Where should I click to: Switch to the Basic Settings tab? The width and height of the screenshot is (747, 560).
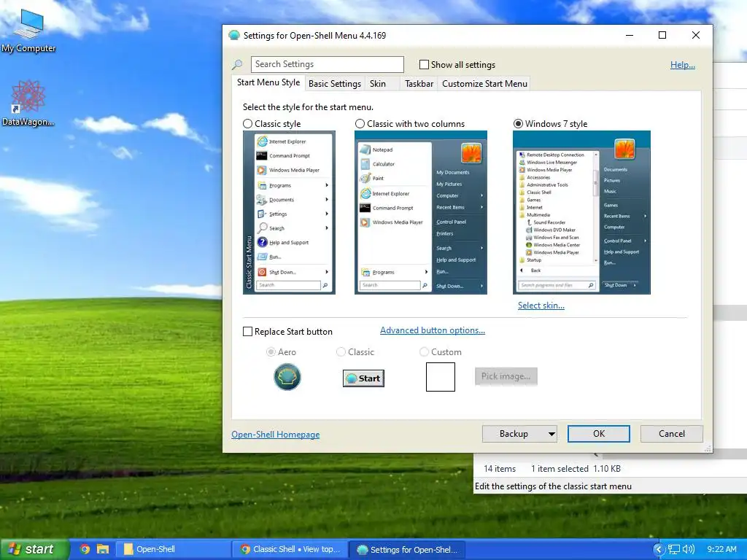click(334, 84)
